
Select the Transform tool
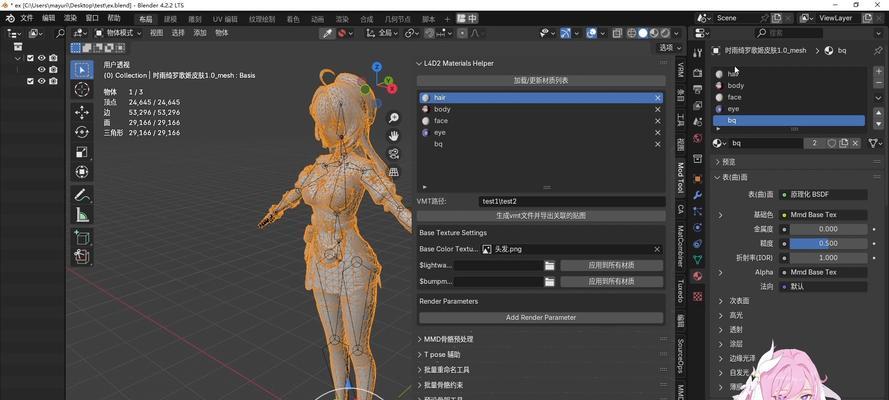click(82, 172)
